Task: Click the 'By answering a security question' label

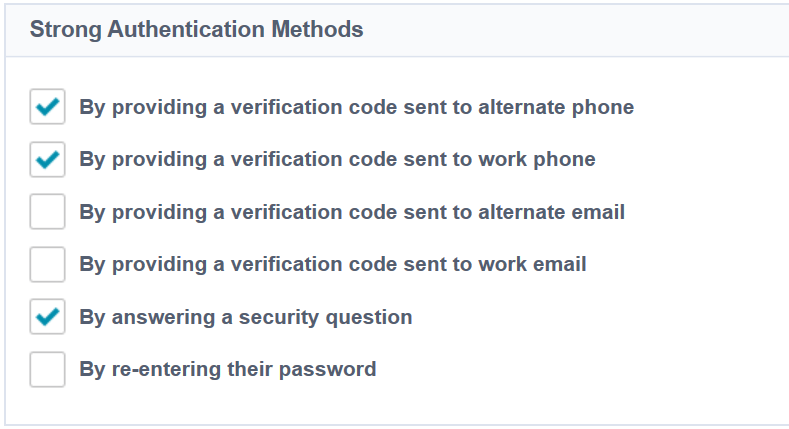Action: (x=246, y=317)
